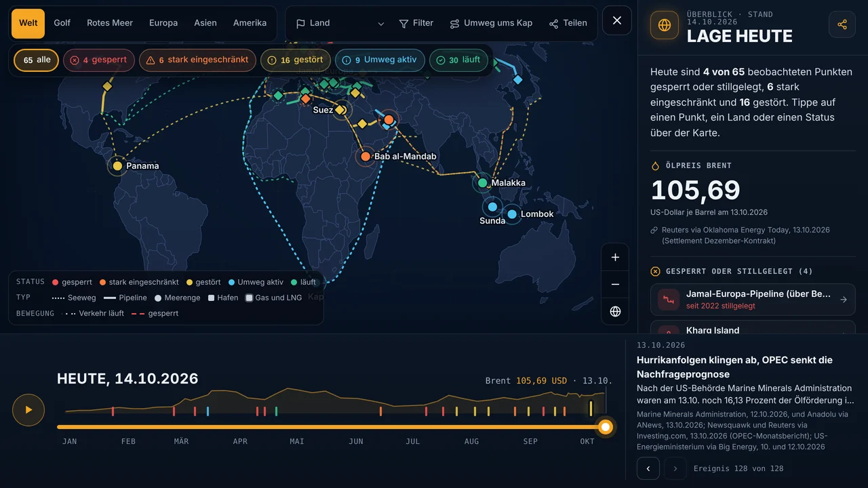This screenshot has width=868, height=488.
Task: Click the Malakka strait marker
Action: pyautogui.click(x=482, y=183)
